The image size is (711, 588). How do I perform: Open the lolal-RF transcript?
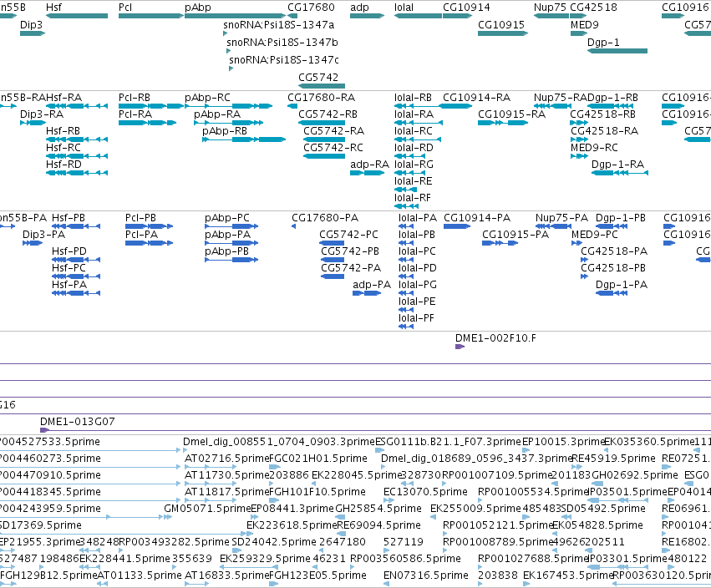(406, 206)
